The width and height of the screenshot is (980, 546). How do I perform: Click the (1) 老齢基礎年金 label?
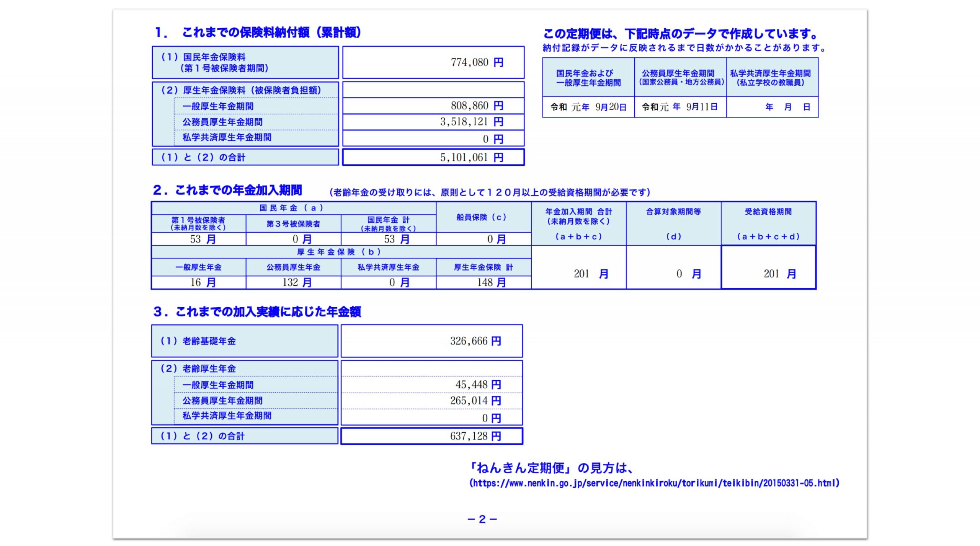tap(198, 341)
